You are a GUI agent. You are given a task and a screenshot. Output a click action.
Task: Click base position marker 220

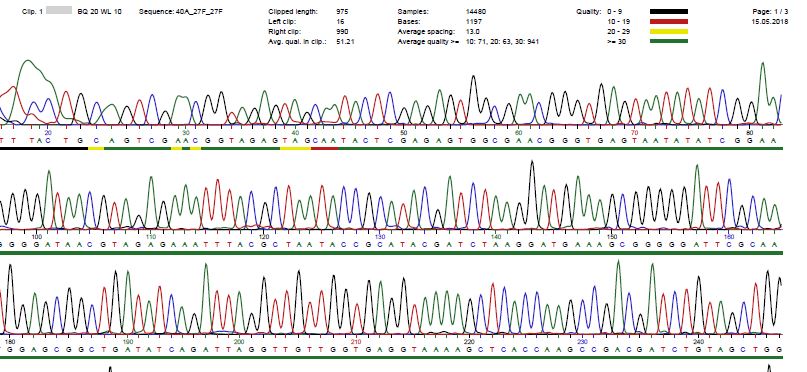469,342
